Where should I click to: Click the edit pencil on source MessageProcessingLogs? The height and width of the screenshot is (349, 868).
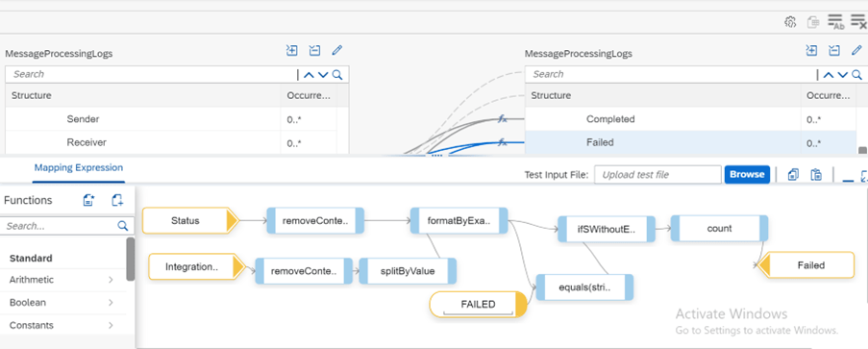click(x=336, y=51)
